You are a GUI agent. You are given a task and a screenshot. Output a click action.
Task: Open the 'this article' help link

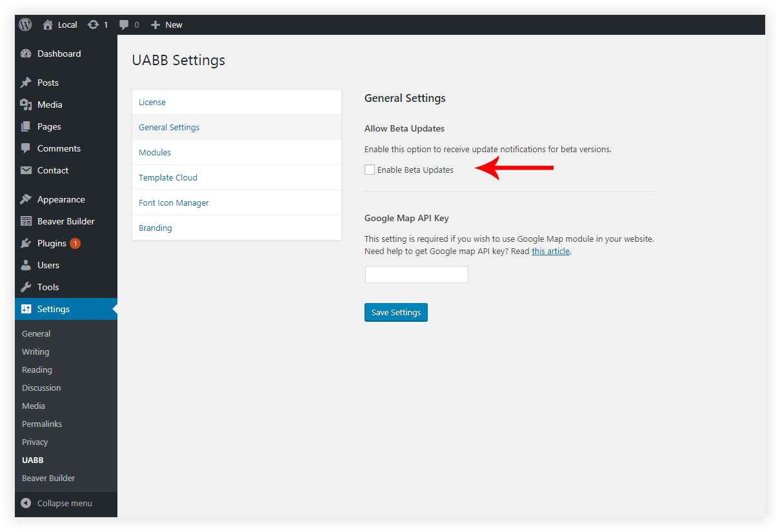(x=550, y=251)
